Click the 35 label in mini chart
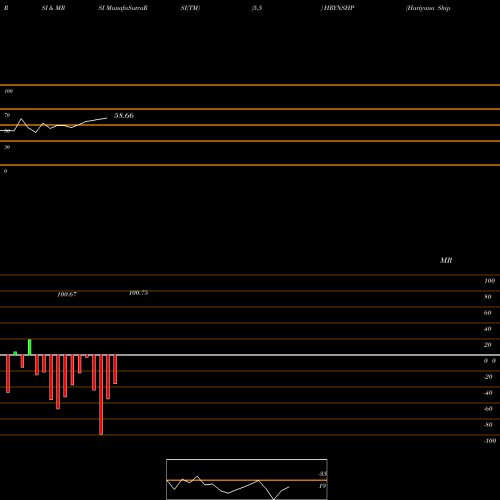 [322, 474]
